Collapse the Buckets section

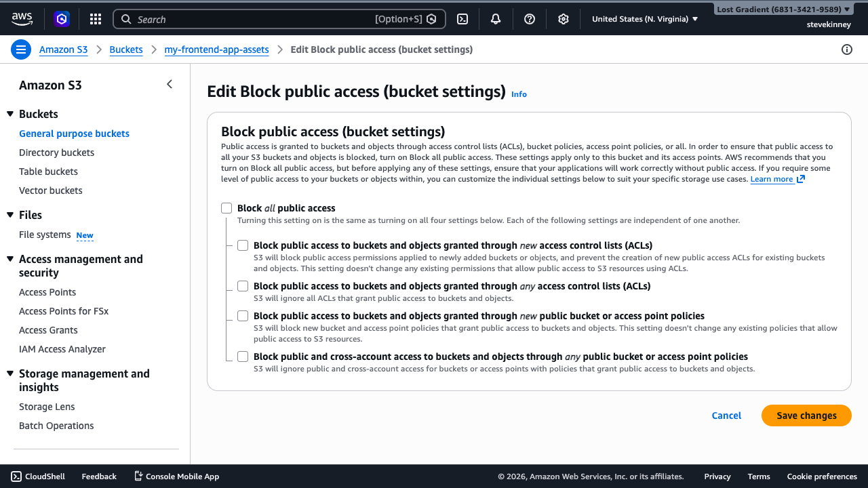click(10, 114)
